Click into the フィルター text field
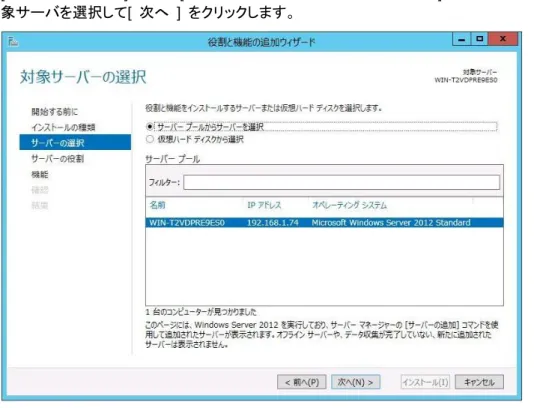Viewport: 534px width, 408px height. coord(341,182)
